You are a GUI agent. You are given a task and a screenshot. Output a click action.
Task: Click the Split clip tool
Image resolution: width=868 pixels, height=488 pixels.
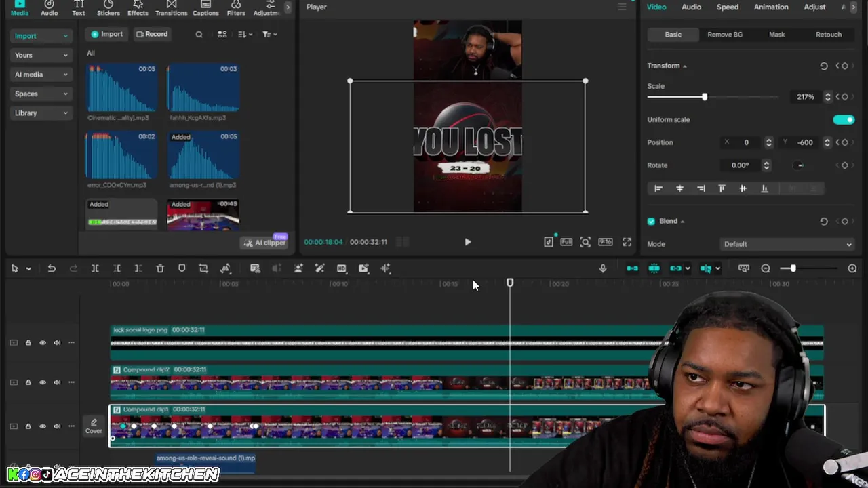(95, 268)
